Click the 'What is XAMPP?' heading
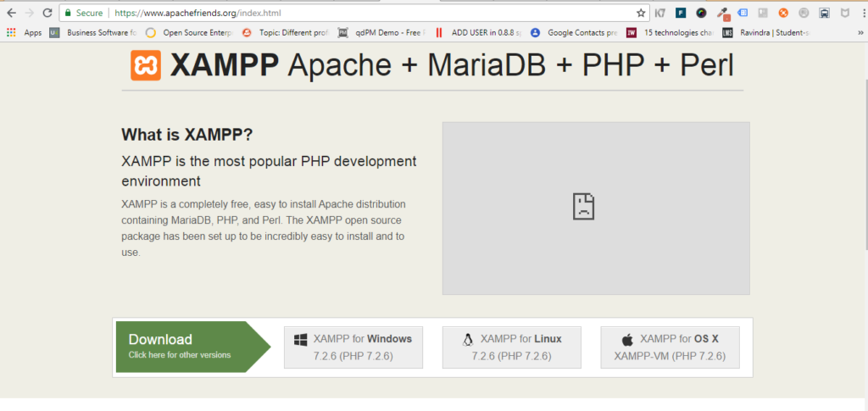This screenshot has width=868, height=411. pos(187,135)
